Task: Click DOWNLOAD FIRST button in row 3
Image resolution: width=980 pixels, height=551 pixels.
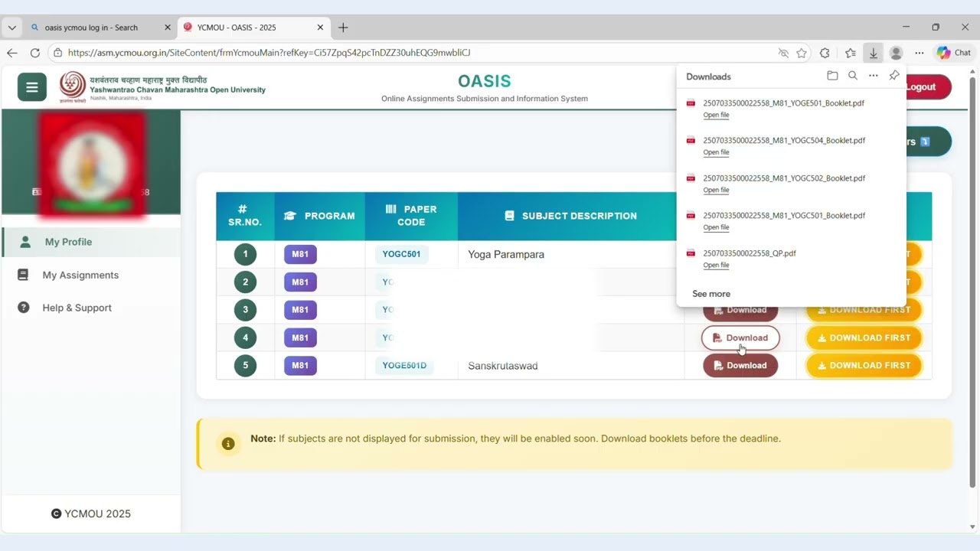Action: 864,310
